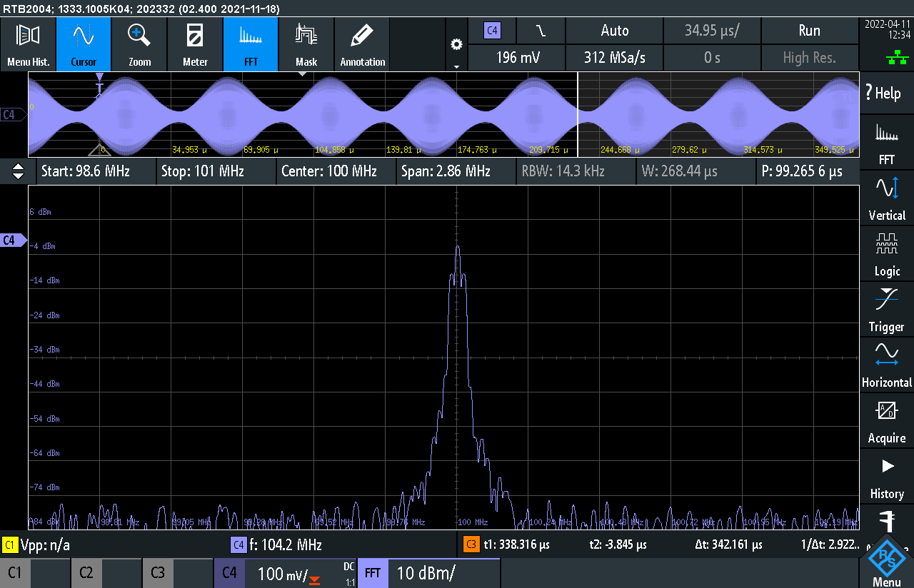
Task: Edit trigger level 196 mV
Action: point(517,58)
